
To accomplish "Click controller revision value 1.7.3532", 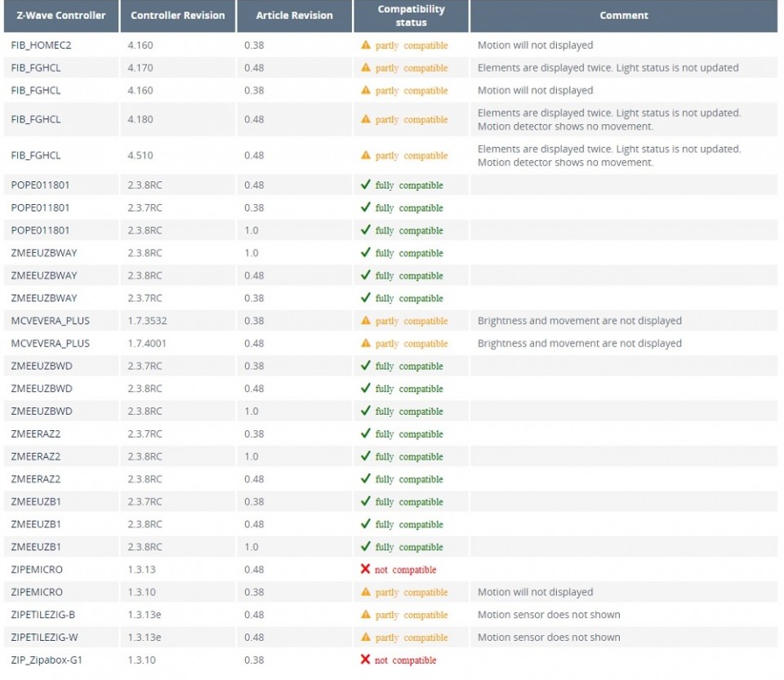I will pos(147,321).
